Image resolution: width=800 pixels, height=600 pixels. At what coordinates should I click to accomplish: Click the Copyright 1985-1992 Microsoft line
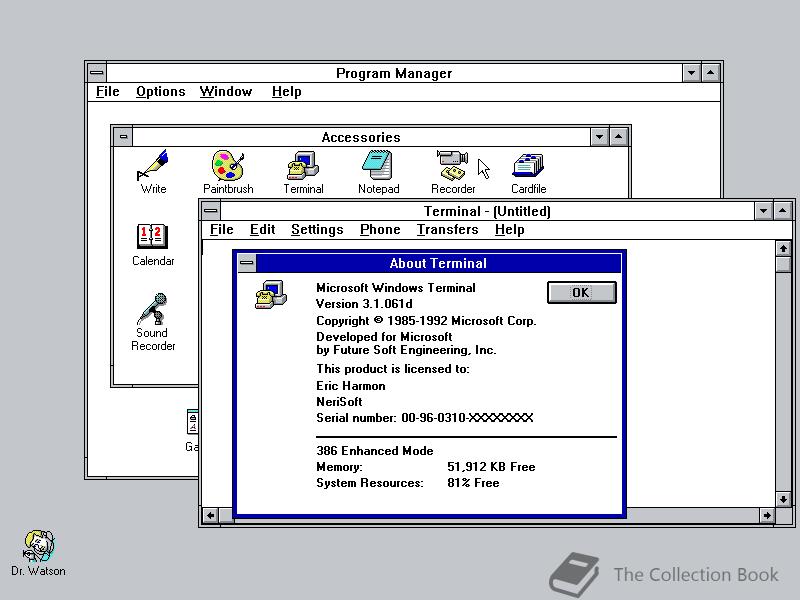coord(426,321)
